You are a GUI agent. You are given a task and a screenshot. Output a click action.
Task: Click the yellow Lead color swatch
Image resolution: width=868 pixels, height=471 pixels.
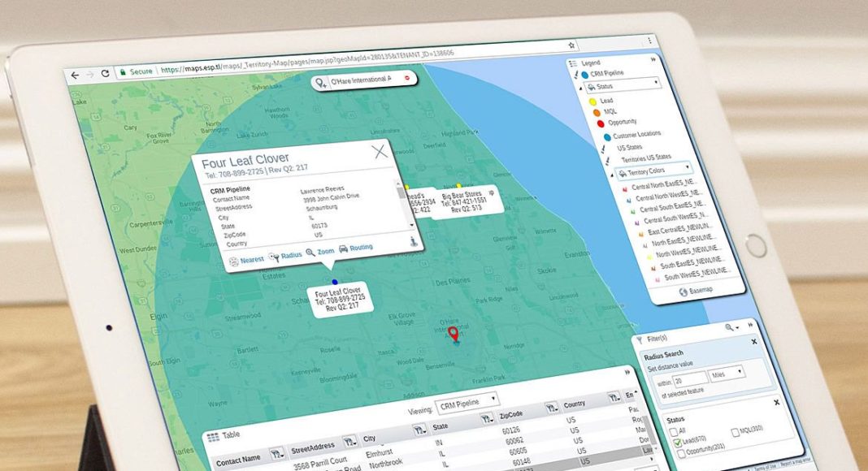click(x=592, y=102)
